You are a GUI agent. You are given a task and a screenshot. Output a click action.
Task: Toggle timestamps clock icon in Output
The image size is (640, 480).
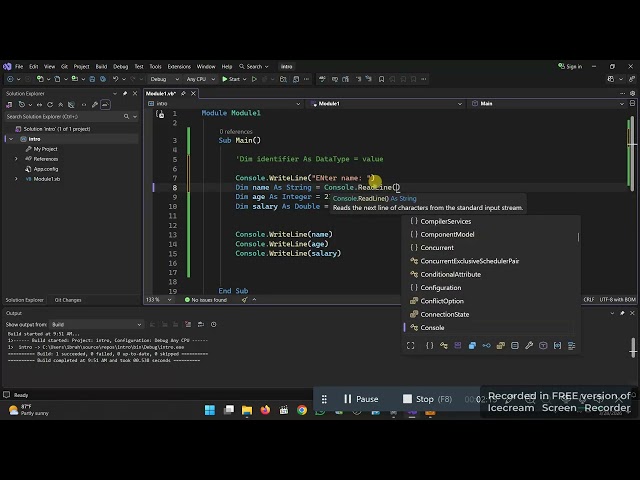pyautogui.click(x=213, y=324)
